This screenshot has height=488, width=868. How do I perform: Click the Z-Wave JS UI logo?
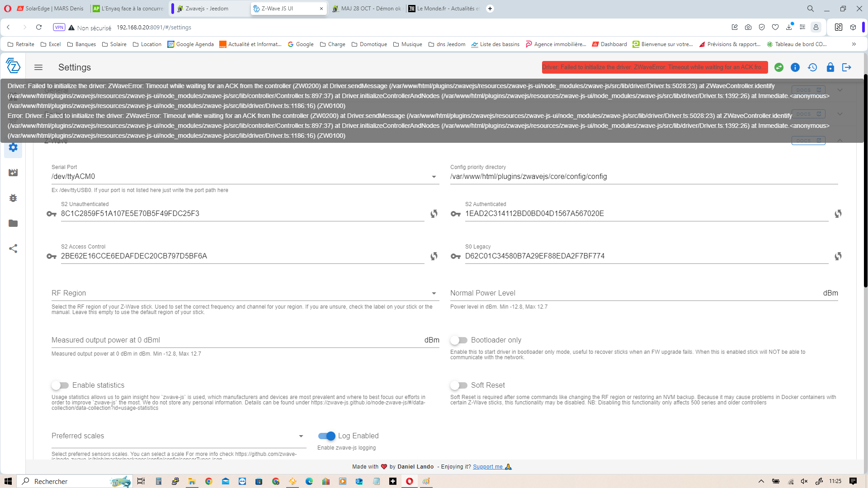pos(13,66)
